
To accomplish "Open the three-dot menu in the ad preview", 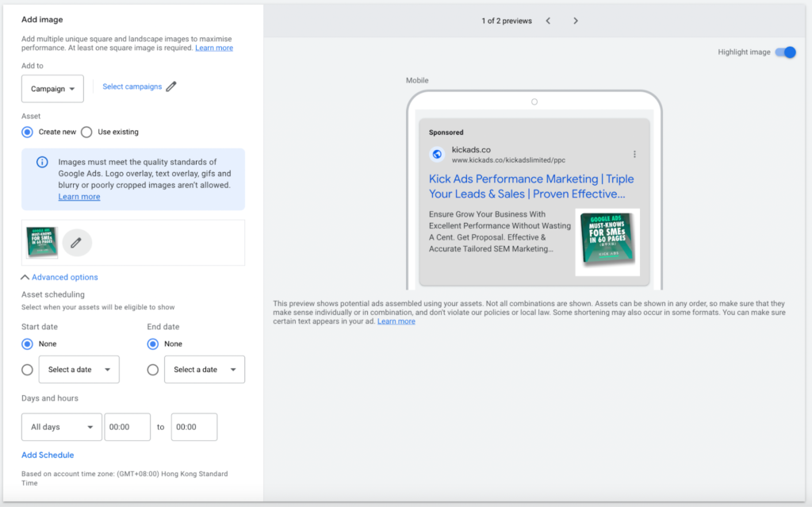I will (x=634, y=154).
